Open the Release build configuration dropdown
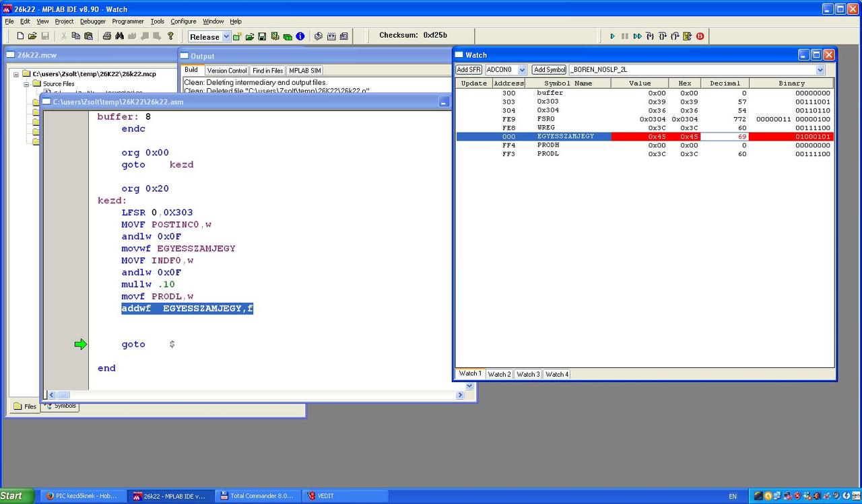 pos(226,36)
